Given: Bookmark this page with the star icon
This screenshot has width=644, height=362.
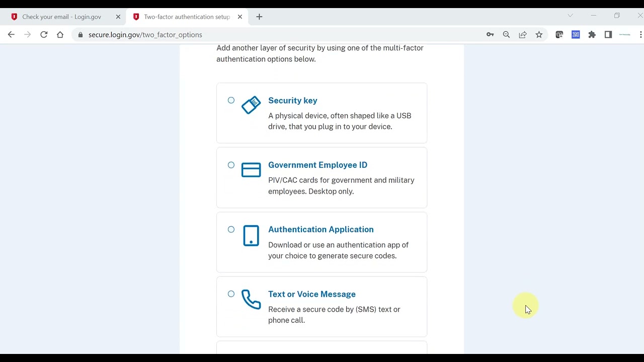Looking at the screenshot, I should coord(539,35).
